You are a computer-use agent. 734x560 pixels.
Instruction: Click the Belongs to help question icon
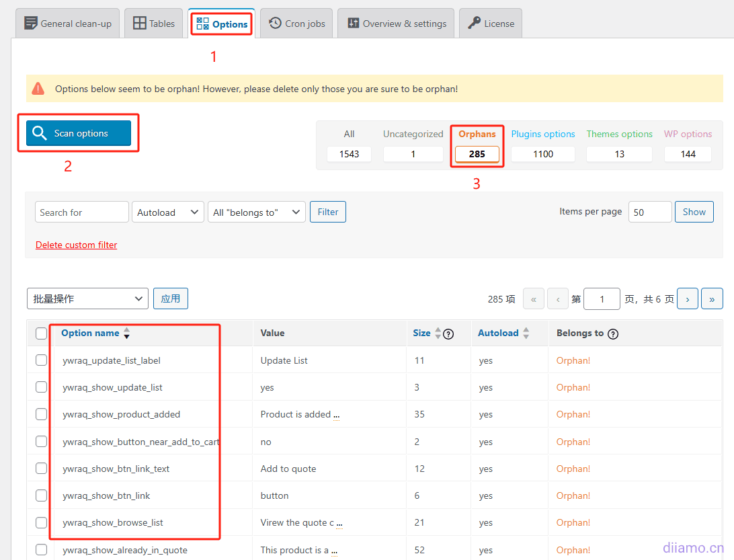[x=612, y=333]
